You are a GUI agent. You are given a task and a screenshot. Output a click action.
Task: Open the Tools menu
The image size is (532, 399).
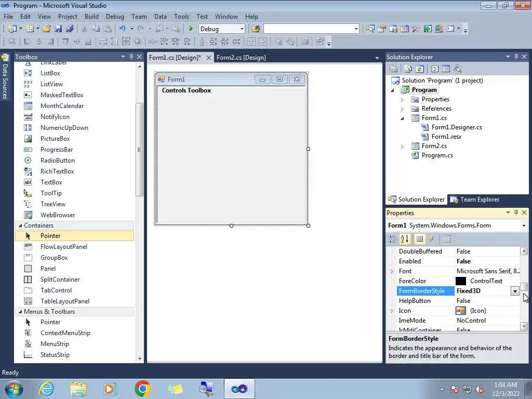pyautogui.click(x=181, y=16)
